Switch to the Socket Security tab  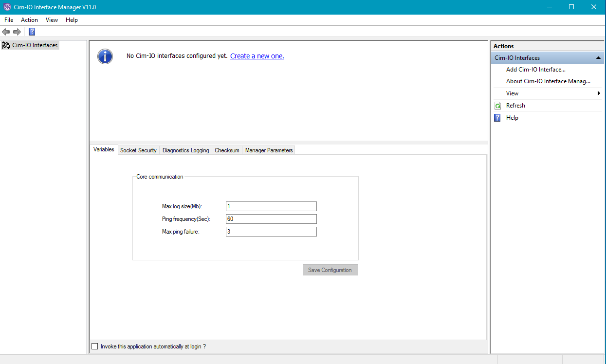(x=138, y=150)
